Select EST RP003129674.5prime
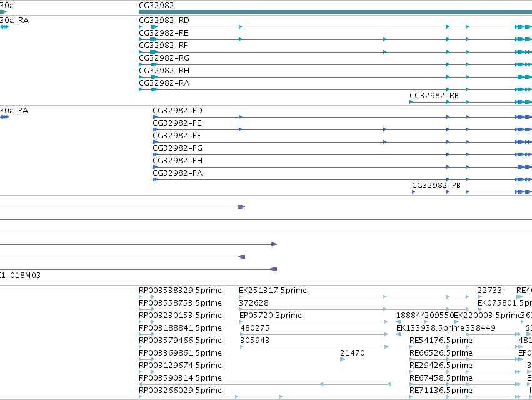 coord(180,366)
